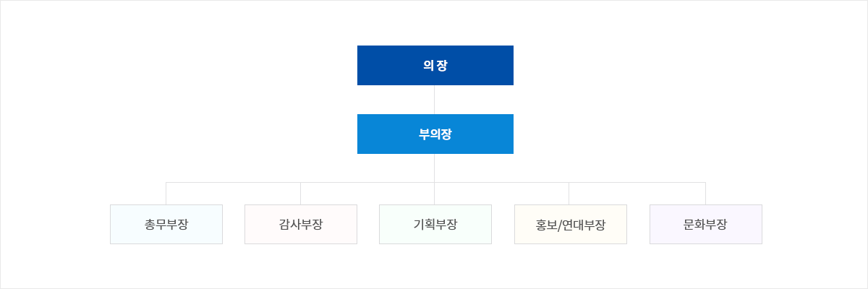This screenshot has height=289, width=868.
Task: Click connector line between 의장 and 부의장
Action: [x=435, y=100]
